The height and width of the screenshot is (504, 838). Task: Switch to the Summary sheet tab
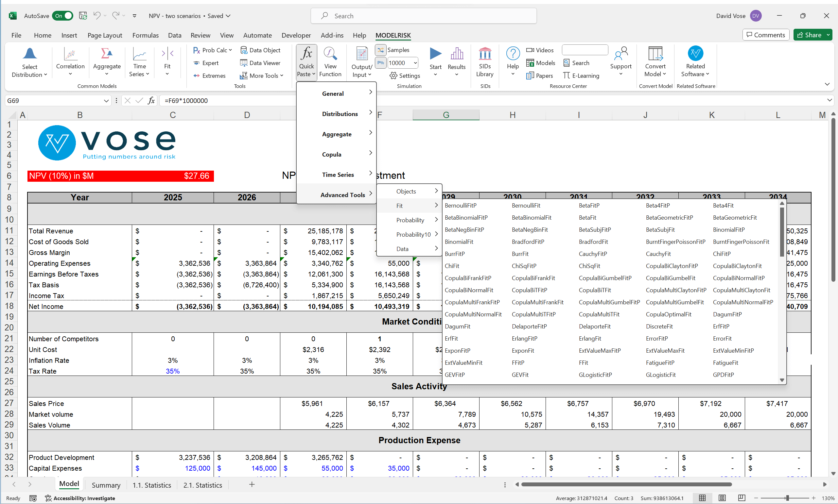click(106, 485)
